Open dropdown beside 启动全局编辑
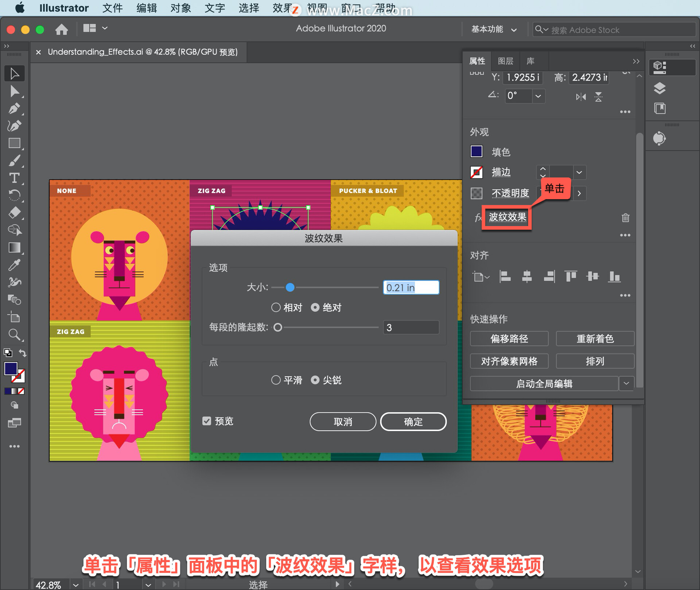This screenshot has width=700, height=590. click(x=626, y=383)
